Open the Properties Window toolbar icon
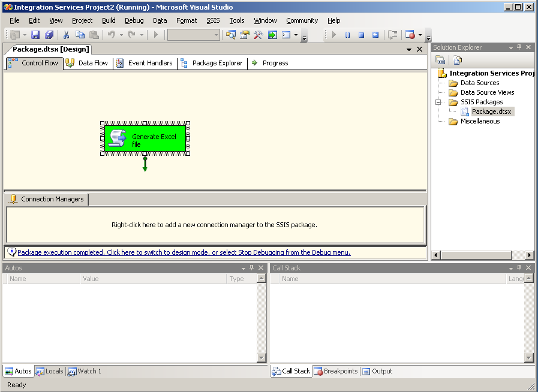The width and height of the screenshot is (538, 392). 244,35
